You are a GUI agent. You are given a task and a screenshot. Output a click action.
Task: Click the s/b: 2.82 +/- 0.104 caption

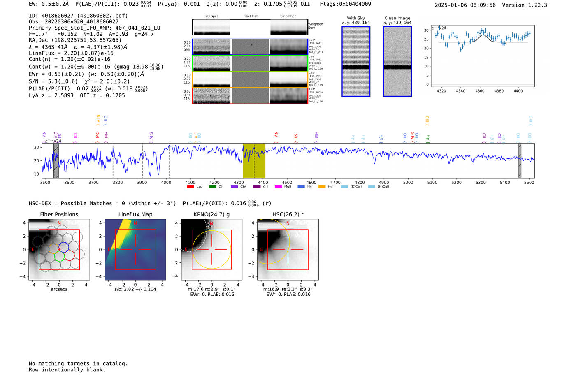coord(135,289)
